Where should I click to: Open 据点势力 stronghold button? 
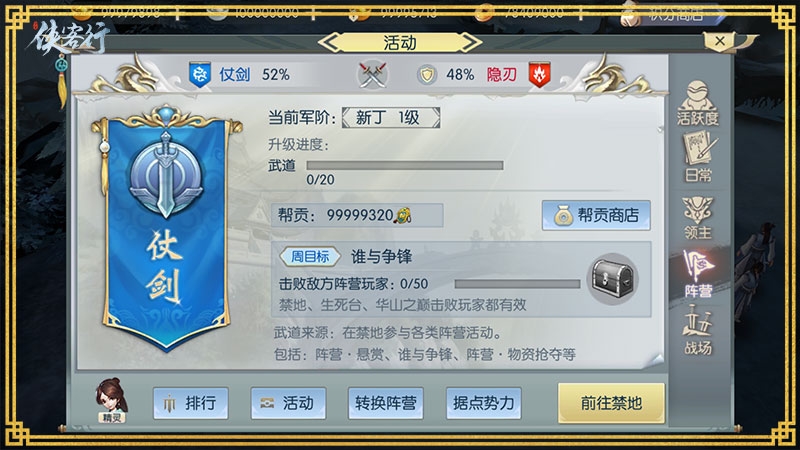point(484,403)
